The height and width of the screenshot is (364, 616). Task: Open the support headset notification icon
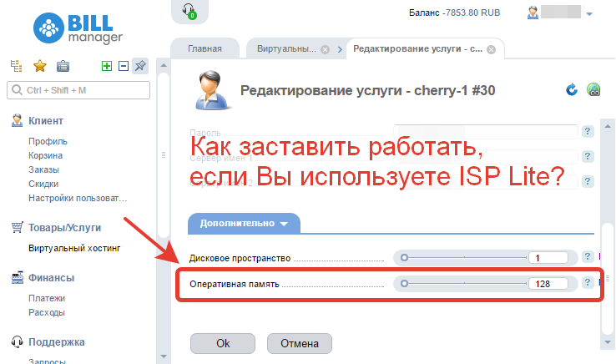click(189, 11)
